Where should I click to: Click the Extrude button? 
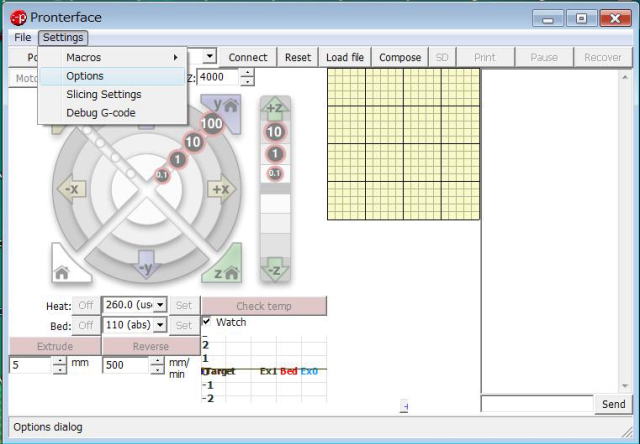coord(55,346)
